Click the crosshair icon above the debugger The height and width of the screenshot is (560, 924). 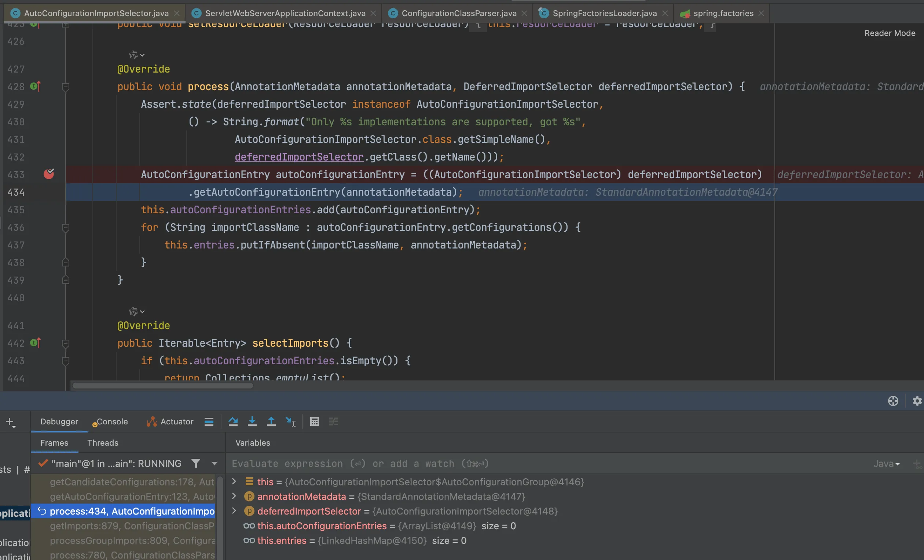click(x=893, y=401)
